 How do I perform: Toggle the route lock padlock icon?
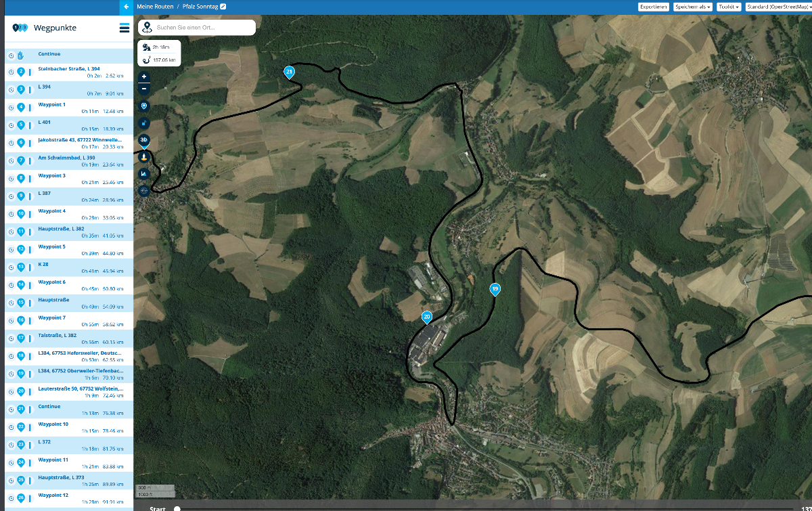point(143,123)
